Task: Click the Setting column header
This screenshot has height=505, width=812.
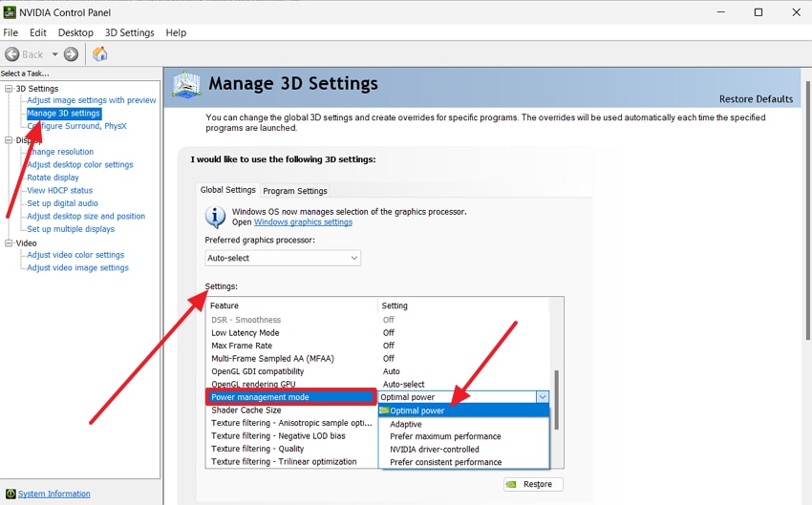Action: 463,305
